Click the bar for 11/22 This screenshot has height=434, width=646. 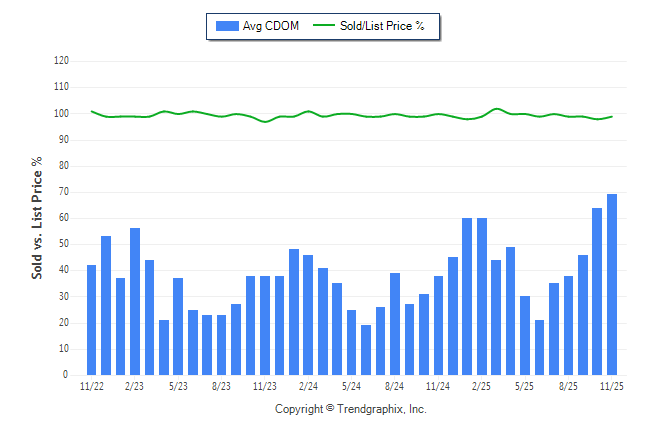92,320
